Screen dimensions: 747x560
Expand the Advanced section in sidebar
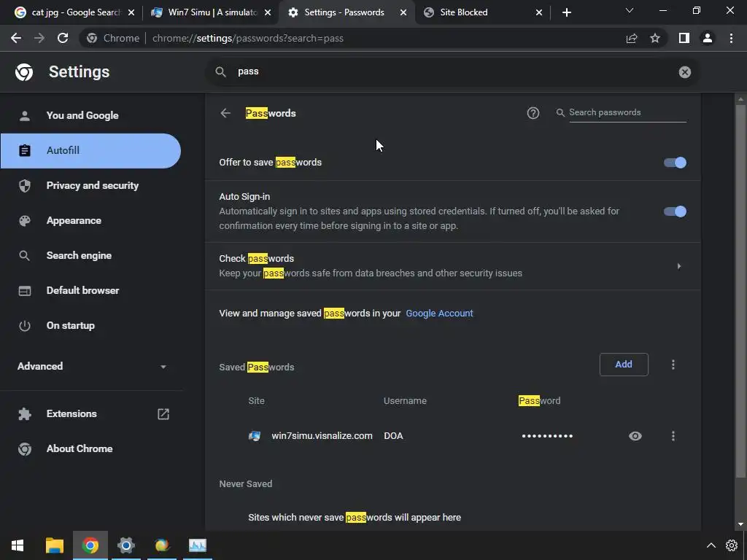pyautogui.click(x=91, y=366)
